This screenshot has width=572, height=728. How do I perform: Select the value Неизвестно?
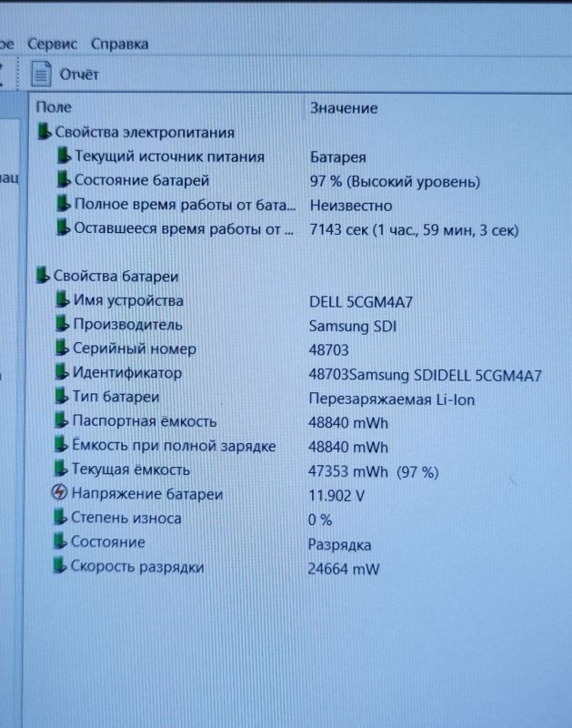(351, 206)
